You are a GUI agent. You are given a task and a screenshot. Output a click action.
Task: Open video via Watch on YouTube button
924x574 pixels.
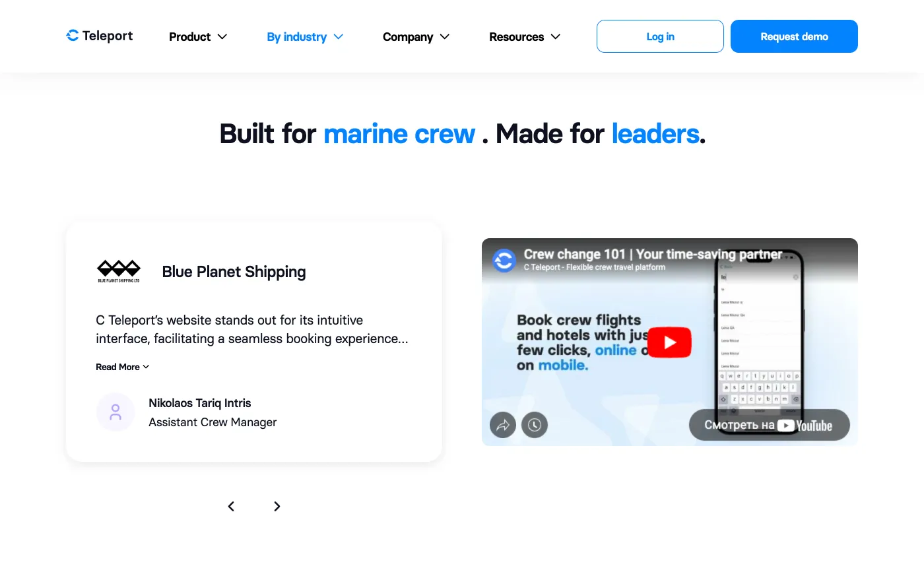[x=769, y=426]
